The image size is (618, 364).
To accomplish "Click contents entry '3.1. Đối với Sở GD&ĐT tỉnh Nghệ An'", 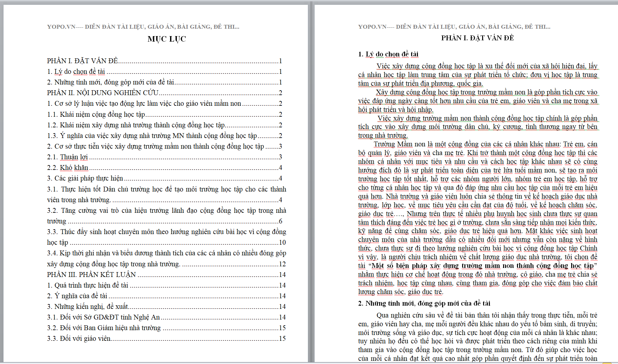I will (167, 317).
